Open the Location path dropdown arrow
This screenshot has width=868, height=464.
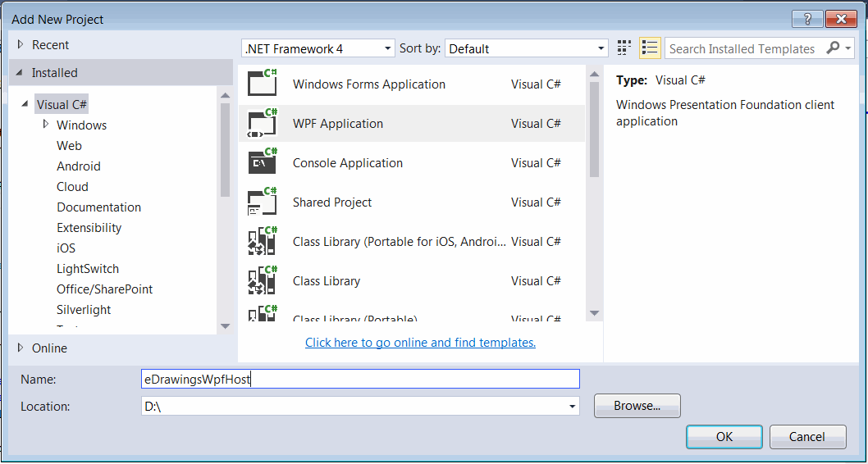click(572, 407)
